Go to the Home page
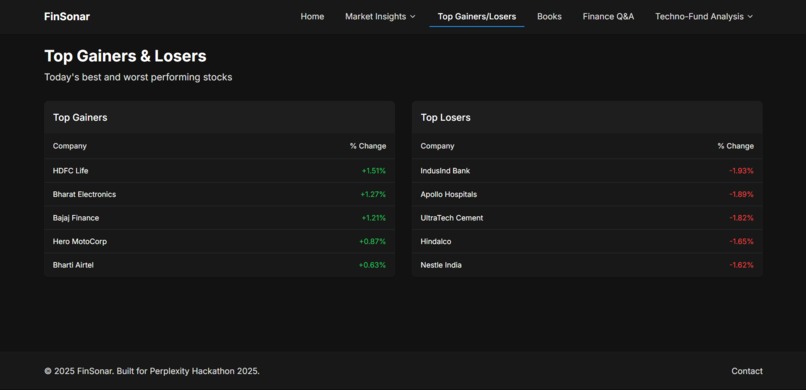Image resolution: width=806 pixels, height=390 pixels. coord(312,16)
